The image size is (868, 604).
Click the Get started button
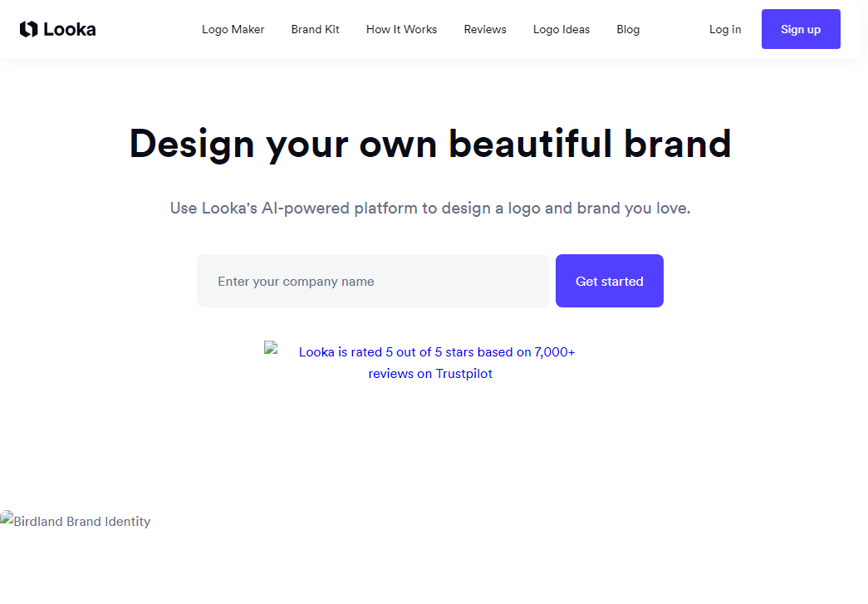point(609,281)
